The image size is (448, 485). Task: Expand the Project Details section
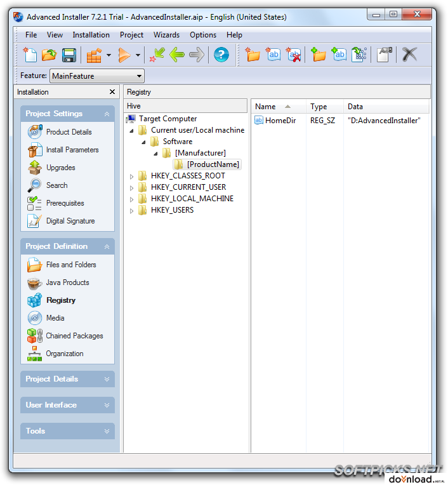[107, 379]
